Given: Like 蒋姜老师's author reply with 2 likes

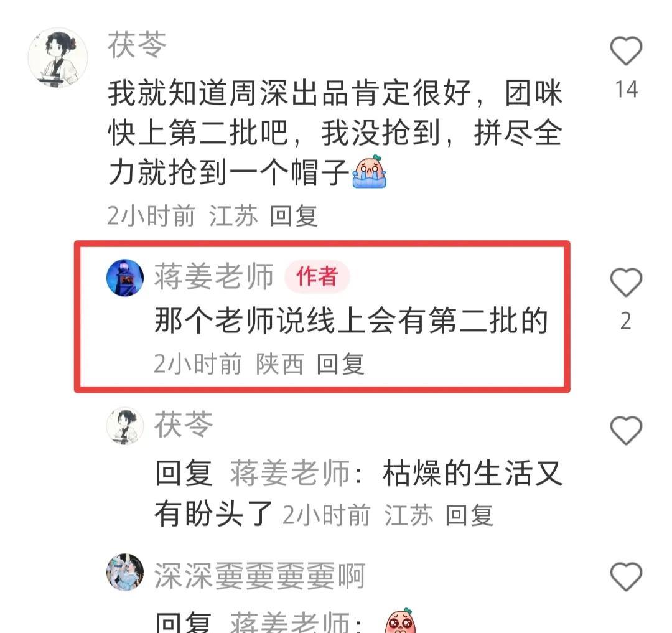Looking at the screenshot, I should (626, 283).
